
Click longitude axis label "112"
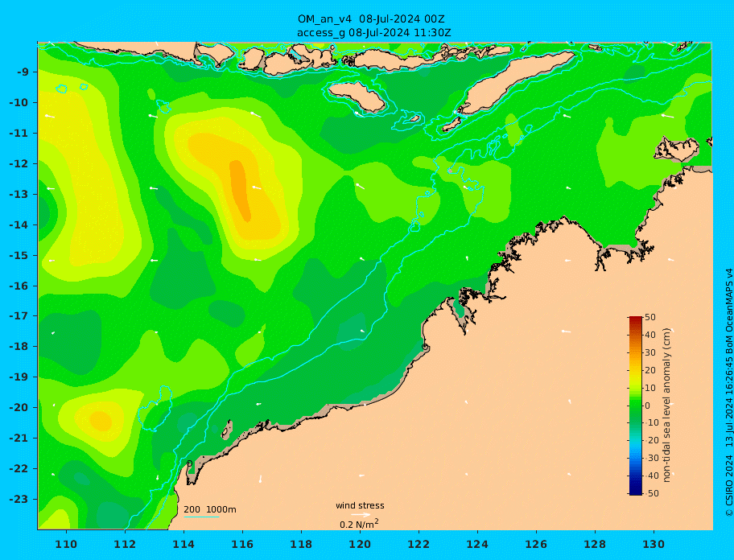coord(125,545)
